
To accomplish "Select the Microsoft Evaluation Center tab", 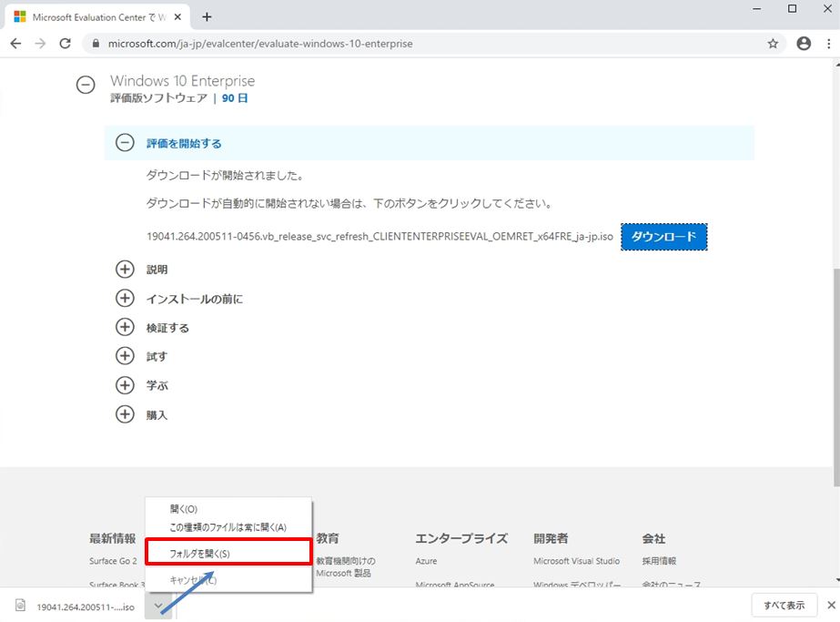I will click(x=96, y=17).
